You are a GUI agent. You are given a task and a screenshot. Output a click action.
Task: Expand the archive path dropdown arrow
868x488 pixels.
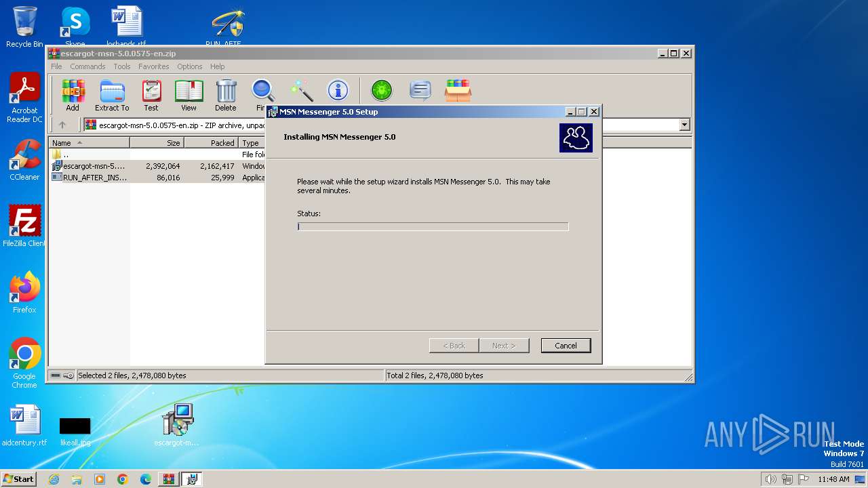pyautogui.click(x=684, y=125)
